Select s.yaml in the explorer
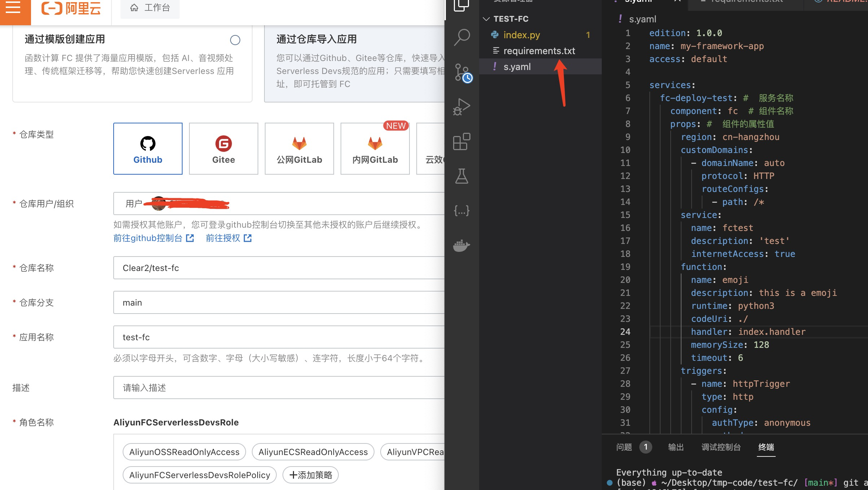 click(540, 67)
